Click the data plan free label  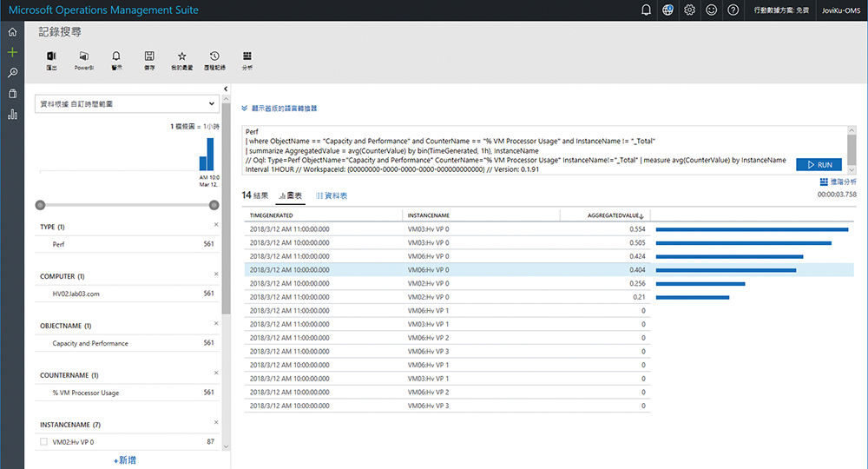781,10
